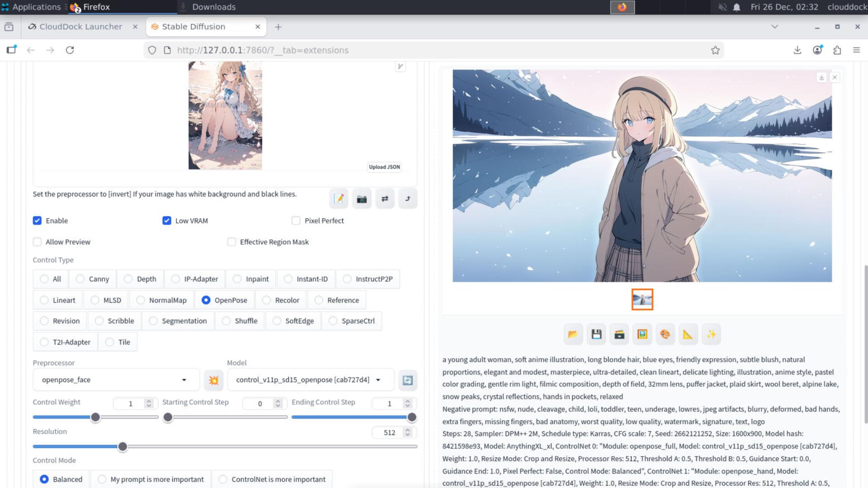Expand the ControlNet Model dropdown

[378, 380]
